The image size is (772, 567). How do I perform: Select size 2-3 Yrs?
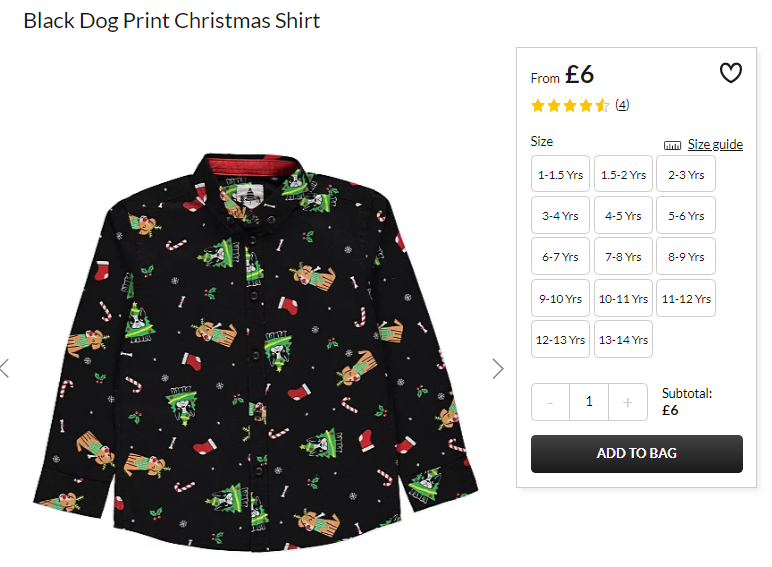coord(686,174)
